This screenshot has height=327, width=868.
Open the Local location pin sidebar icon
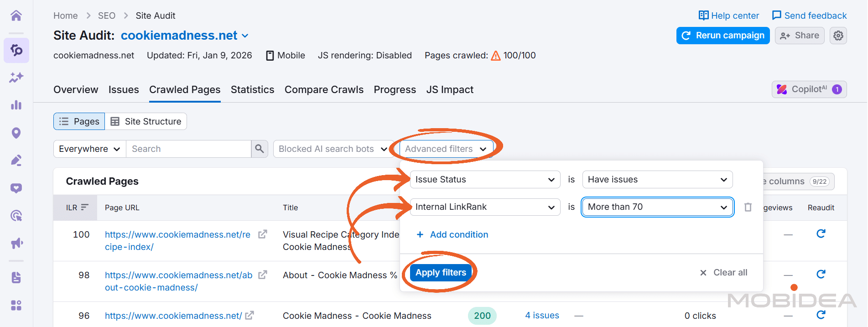(x=16, y=133)
